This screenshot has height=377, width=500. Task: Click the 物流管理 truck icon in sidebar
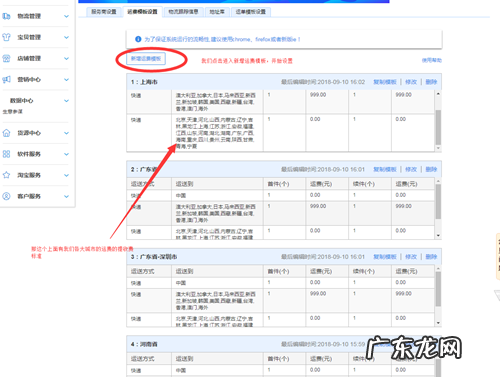pyautogui.click(x=6, y=16)
